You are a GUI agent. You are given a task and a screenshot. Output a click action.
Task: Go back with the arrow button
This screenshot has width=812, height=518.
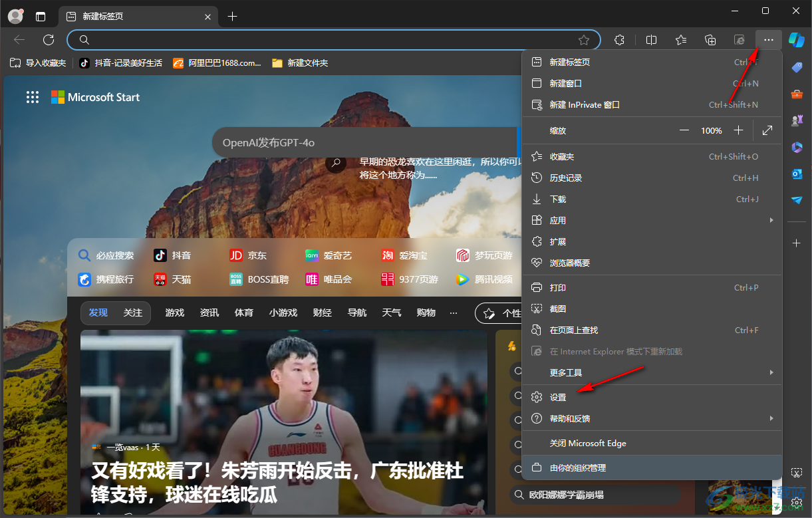19,40
